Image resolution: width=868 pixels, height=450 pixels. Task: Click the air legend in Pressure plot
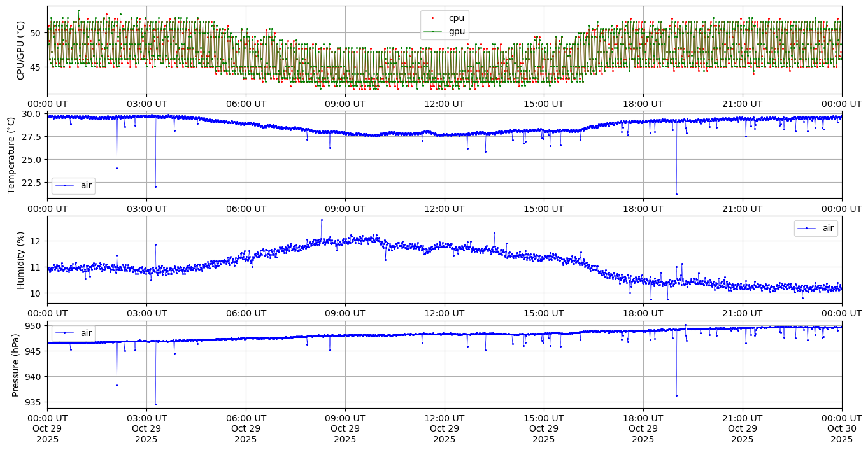coord(73,333)
